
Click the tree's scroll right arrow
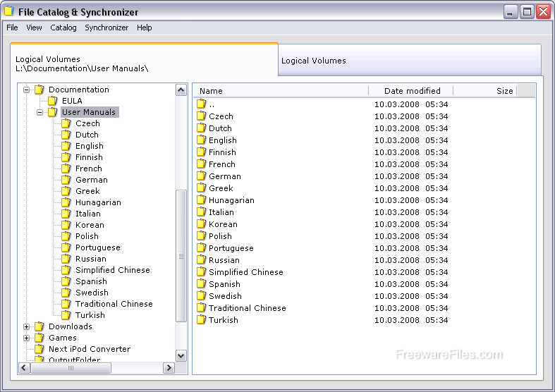pyautogui.click(x=169, y=367)
